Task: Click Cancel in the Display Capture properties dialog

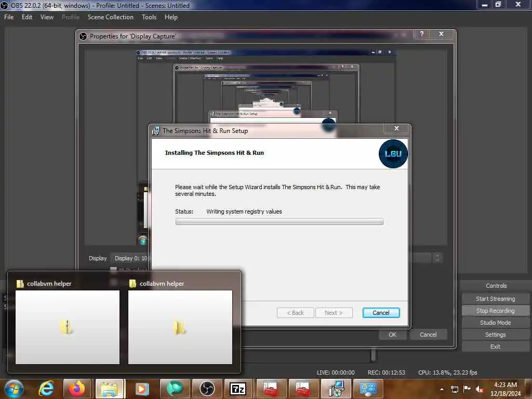Action: (428, 335)
